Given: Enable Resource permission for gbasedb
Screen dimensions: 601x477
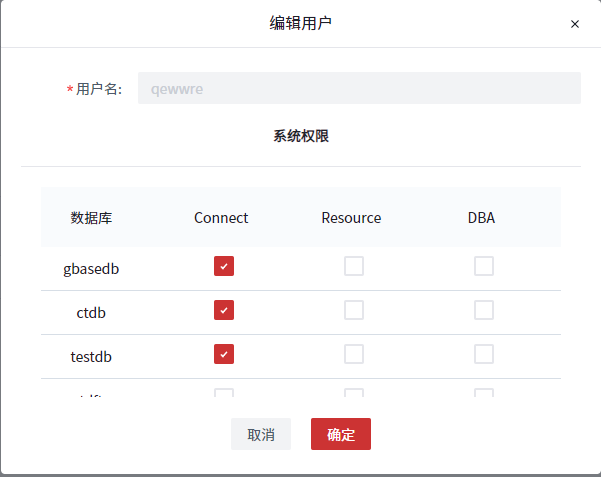Looking at the screenshot, I should 354,266.
